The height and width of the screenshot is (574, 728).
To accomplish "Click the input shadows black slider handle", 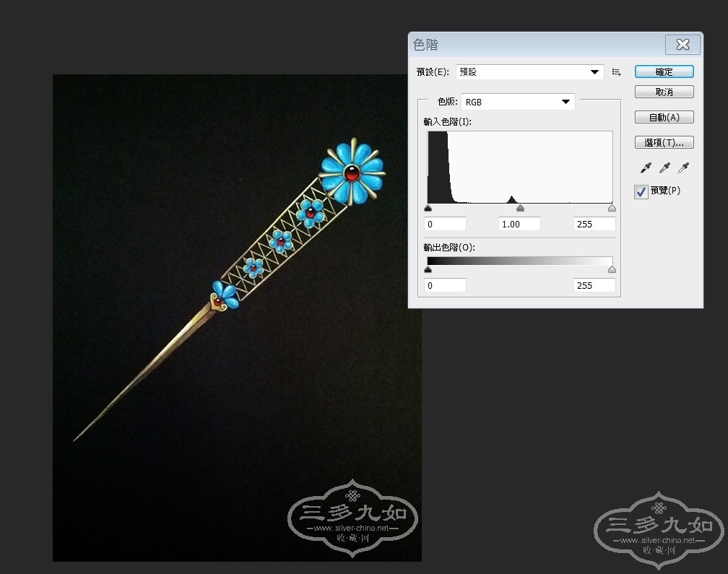I will click(428, 209).
